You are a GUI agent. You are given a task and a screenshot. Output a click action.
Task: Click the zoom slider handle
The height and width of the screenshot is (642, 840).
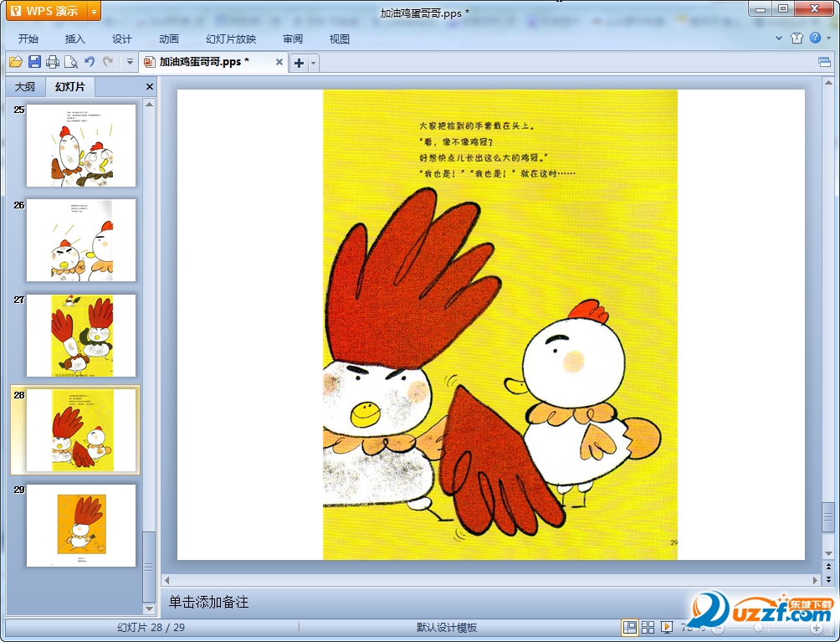pos(759,628)
